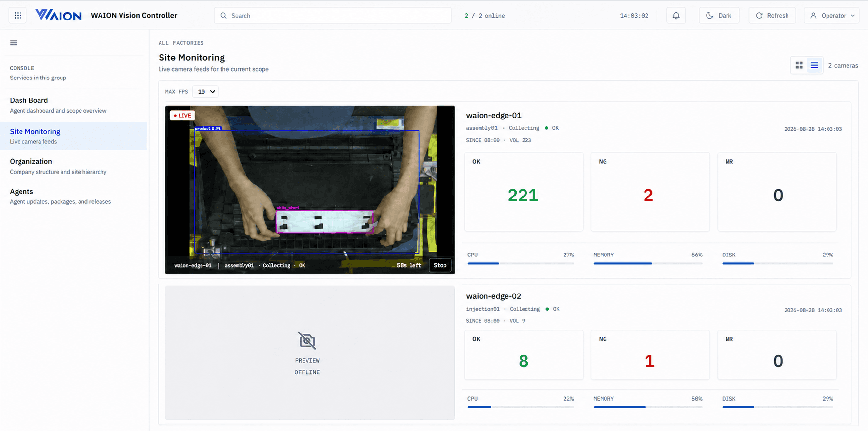The width and height of the screenshot is (868, 431).
Task: Click the OK count 8 card
Action: [524, 355]
